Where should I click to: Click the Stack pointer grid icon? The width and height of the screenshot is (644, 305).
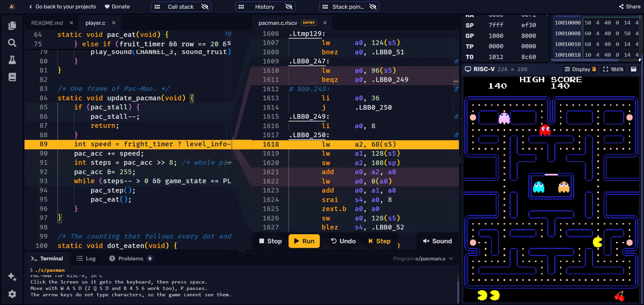[x=325, y=7]
